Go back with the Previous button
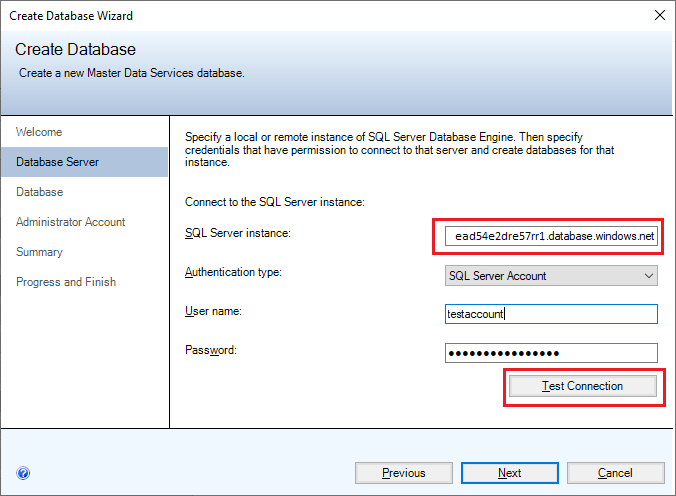The height and width of the screenshot is (496, 676). coord(403,473)
